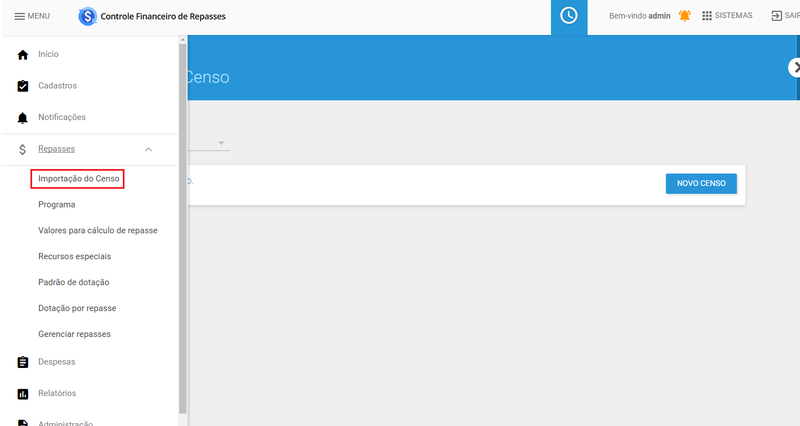Click the scrollbar up arrow in the sidebar
The height and width of the screenshot is (426, 800).
click(x=183, y=39)
